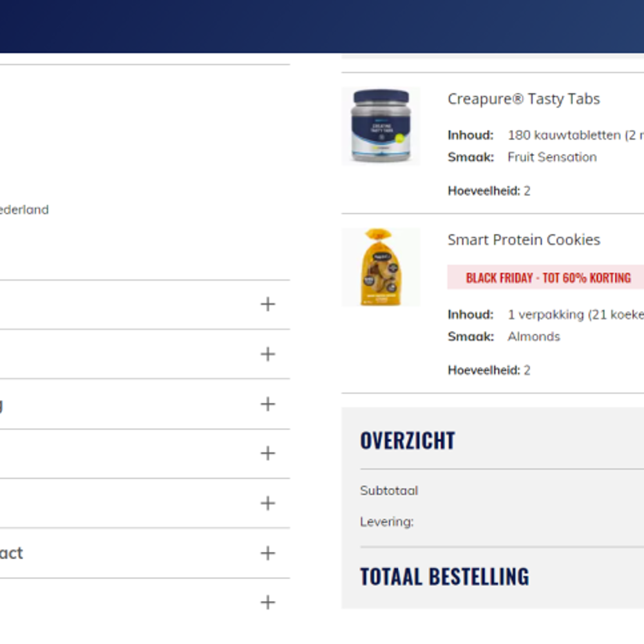Click the "Levering:" label
This screenshot has height=644, width=644.
386,522
